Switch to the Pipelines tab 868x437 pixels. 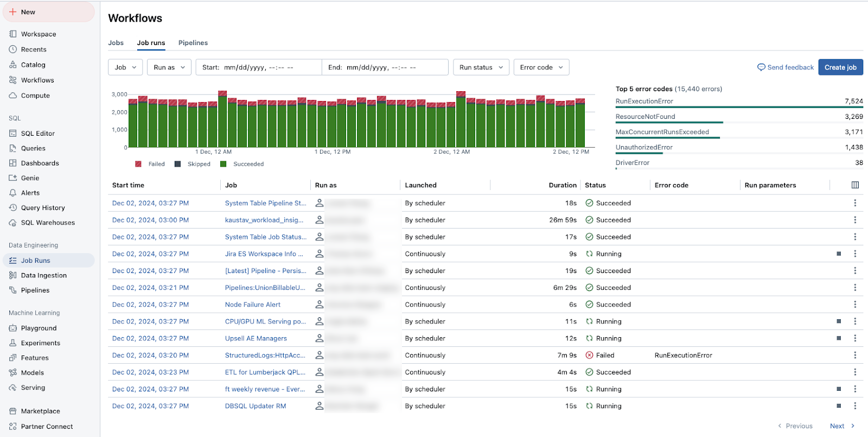point(193,43)
